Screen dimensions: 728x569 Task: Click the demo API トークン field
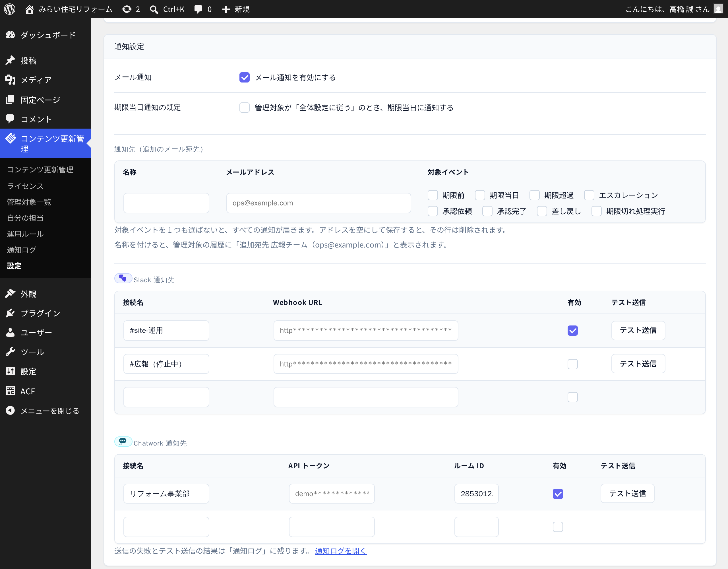(x=332, y=494)
